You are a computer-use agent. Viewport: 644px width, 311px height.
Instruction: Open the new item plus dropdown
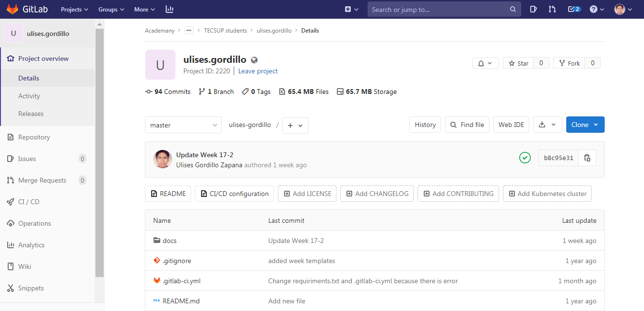coord(352,9)
